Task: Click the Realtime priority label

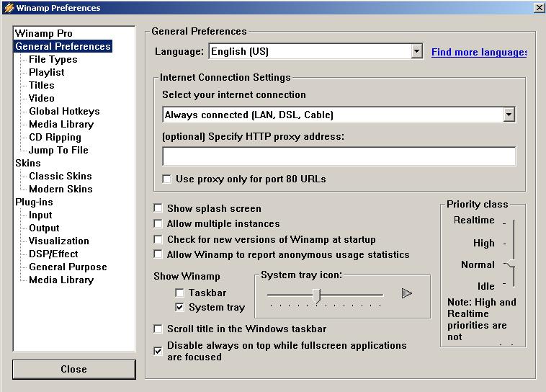Action: click(x=474, y=220)
